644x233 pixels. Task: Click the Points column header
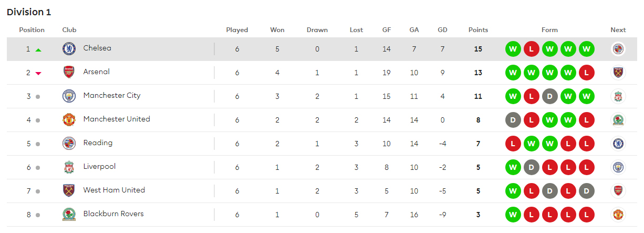pyautogui.click(x=478, y=30)
